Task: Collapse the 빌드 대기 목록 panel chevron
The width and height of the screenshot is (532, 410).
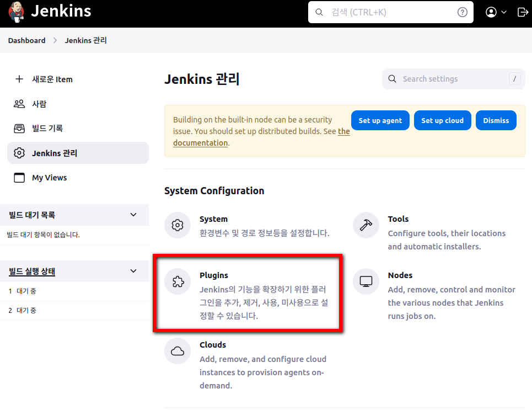Action: tap(133, 215)
